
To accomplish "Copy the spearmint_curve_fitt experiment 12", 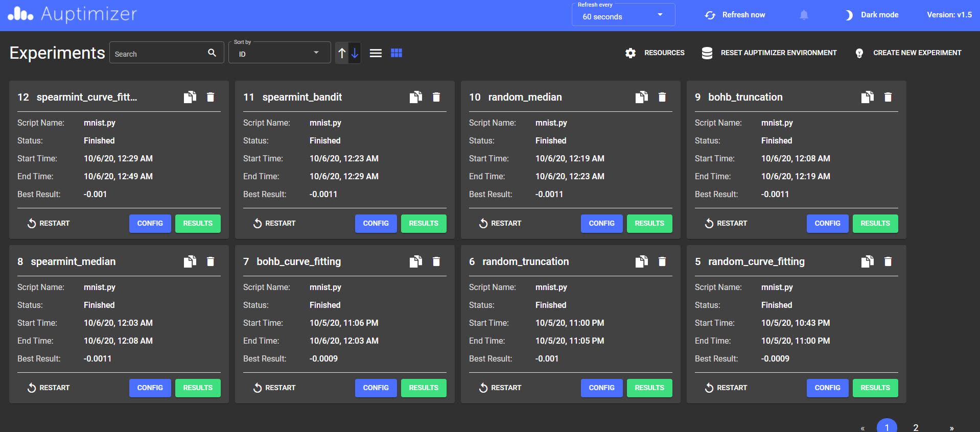I will point(190,97).
